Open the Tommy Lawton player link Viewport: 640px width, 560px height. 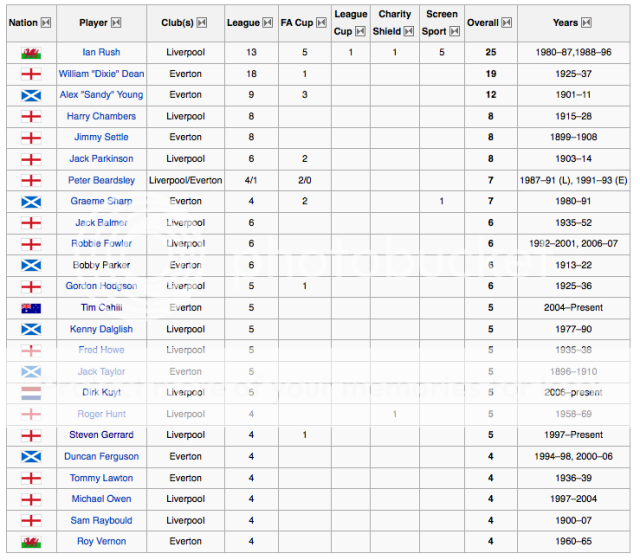point(101,478)
